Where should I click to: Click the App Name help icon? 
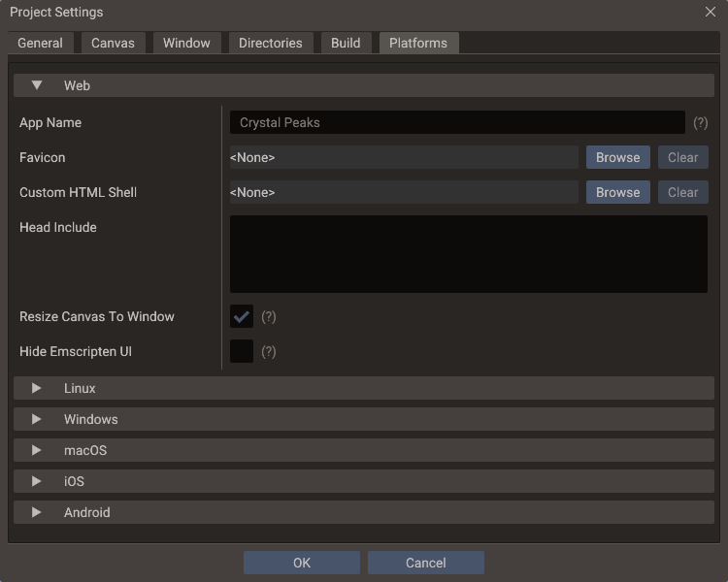click(700, 123)
